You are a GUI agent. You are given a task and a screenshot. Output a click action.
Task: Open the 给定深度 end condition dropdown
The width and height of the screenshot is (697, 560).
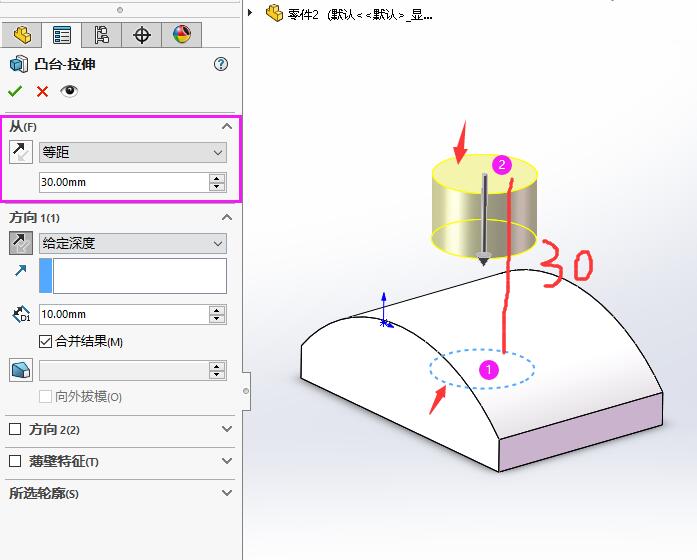coord(133,243)
